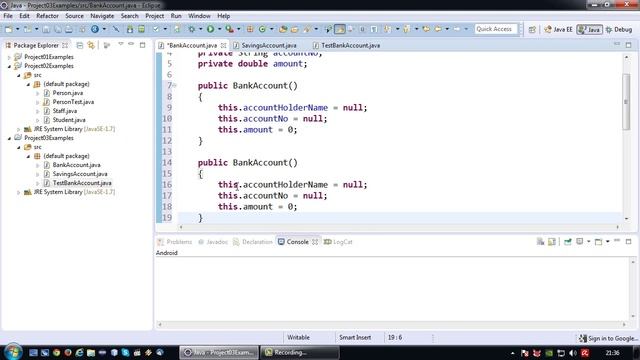Click the New Java Package icon

[x=250, y=29]
